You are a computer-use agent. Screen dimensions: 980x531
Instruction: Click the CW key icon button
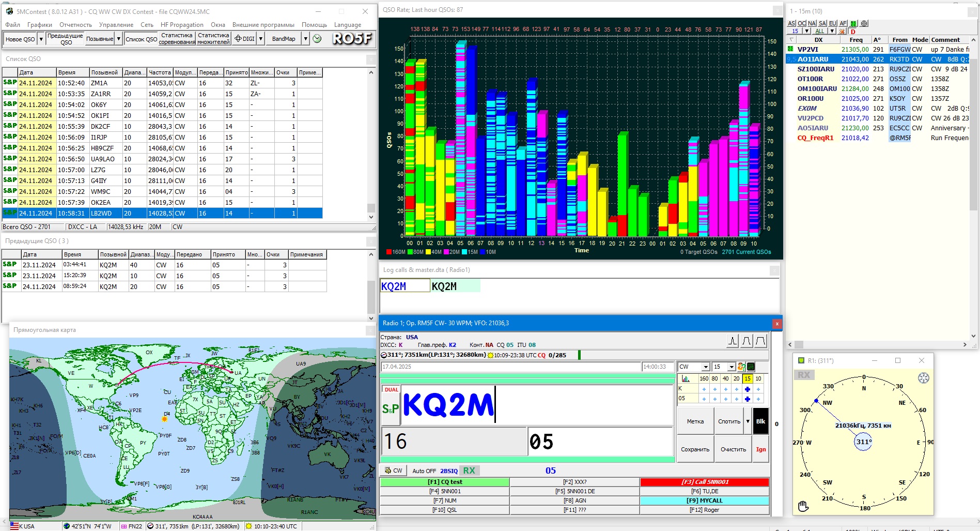393,471
